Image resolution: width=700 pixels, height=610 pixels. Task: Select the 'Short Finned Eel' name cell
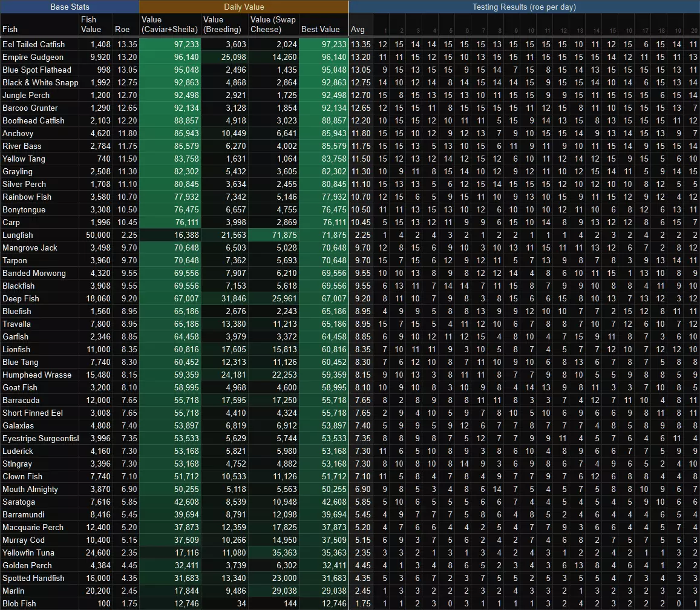pyautogui.click(x=40, y=413)
